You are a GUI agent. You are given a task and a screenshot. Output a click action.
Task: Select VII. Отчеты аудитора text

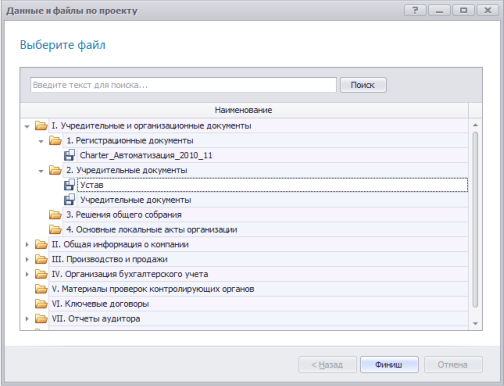tap(96, 319)
